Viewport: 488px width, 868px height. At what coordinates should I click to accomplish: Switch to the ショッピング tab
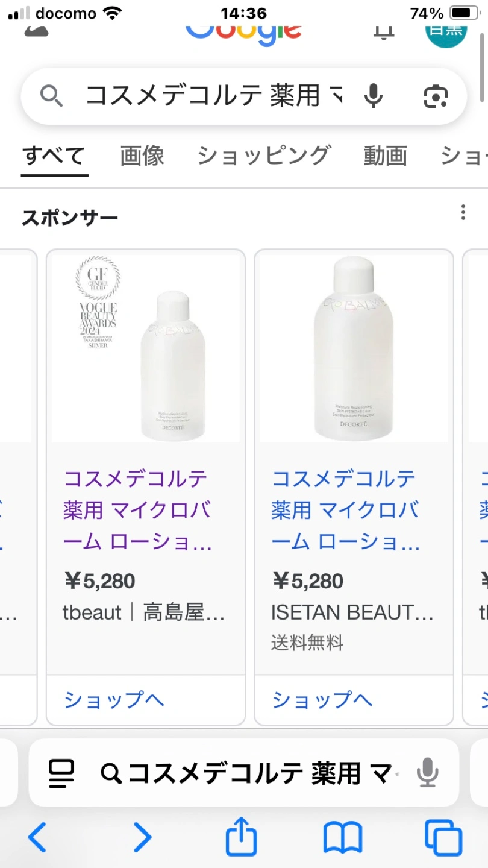click(x=264, y=156)
